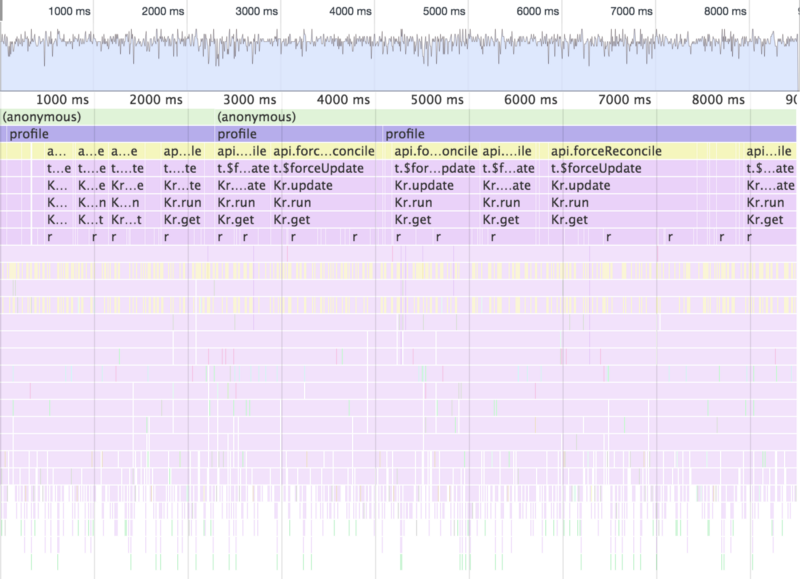
Task: Click 8000 ms label in the top overview strip
Action: (725, 11)
